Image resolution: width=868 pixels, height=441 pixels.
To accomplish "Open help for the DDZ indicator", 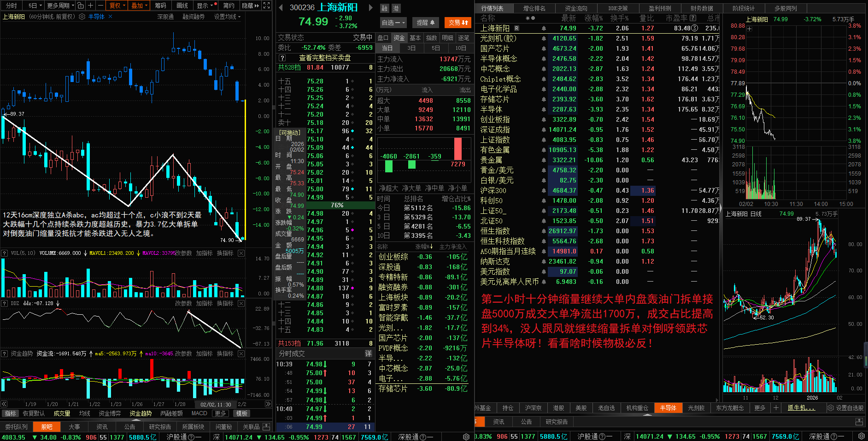I will coord(5,303).
